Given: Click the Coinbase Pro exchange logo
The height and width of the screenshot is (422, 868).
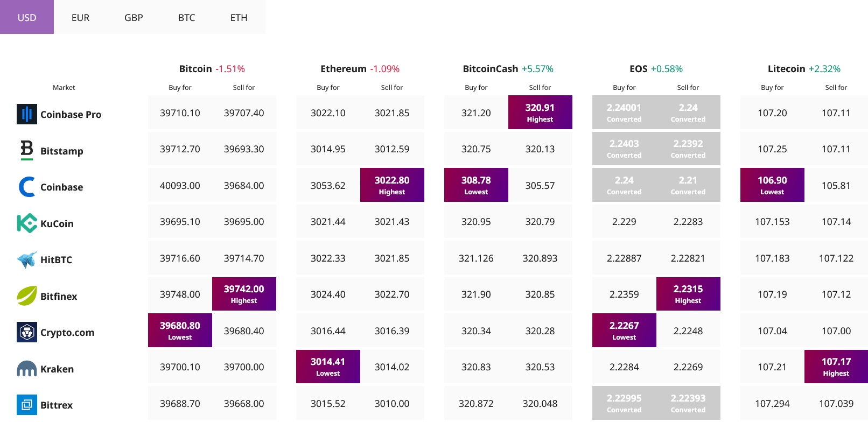Looking at the screenshot, I should click(x=27, y=114).
